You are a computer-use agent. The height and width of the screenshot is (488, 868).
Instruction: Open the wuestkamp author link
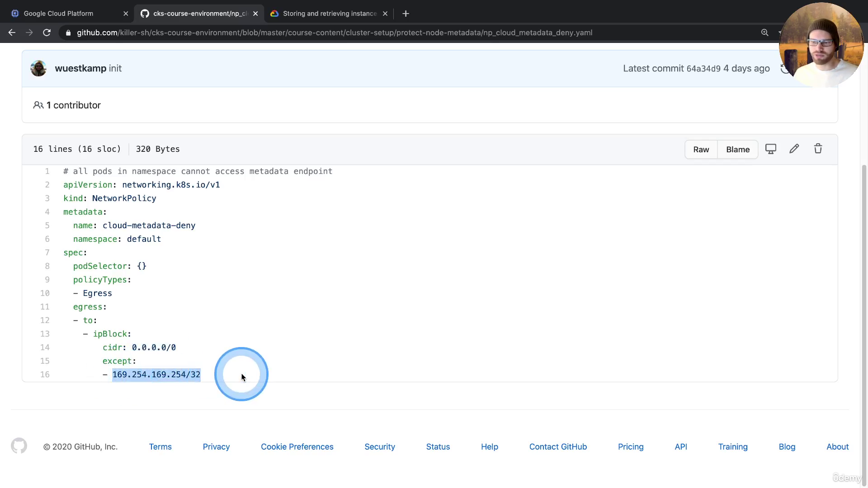click(80, 68)
